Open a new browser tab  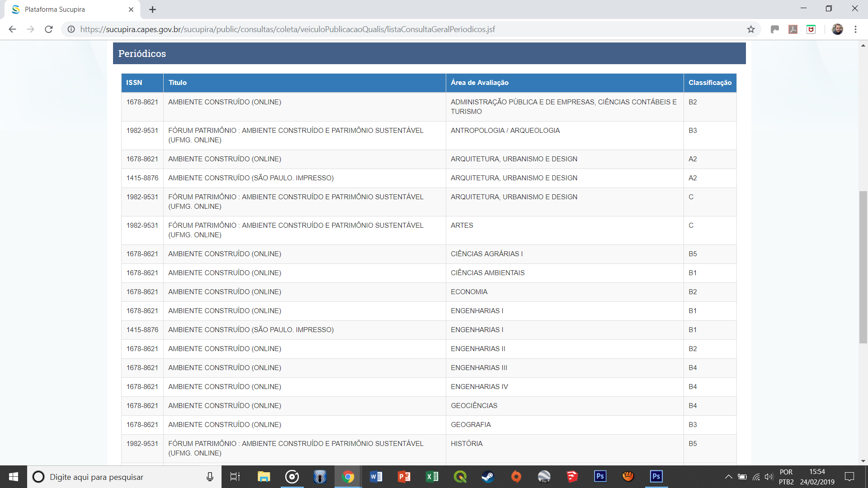(152, 9)
